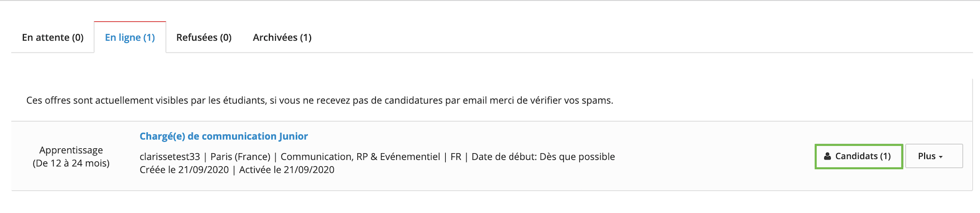Expand the Plus dropdown menu
This screenshot has width=980, height=213.
[x=934, y=156]
